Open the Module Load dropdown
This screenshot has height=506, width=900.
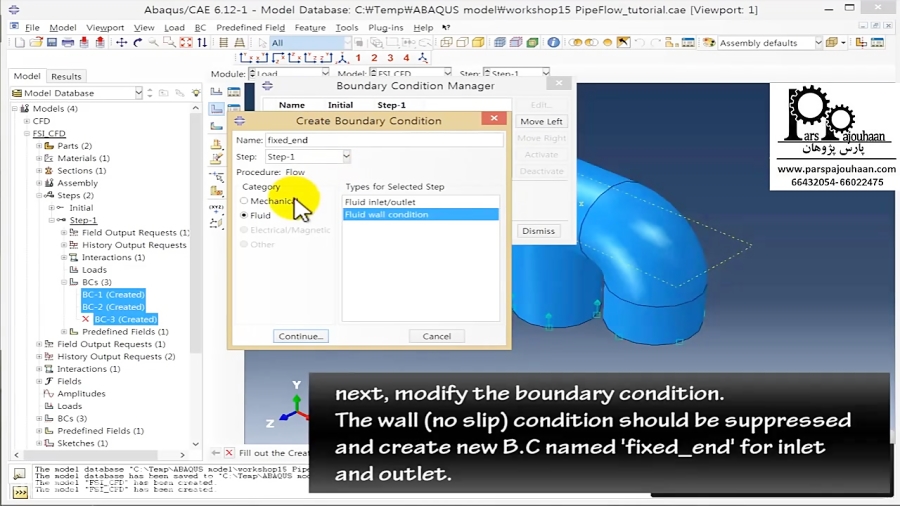click(325, 73)
